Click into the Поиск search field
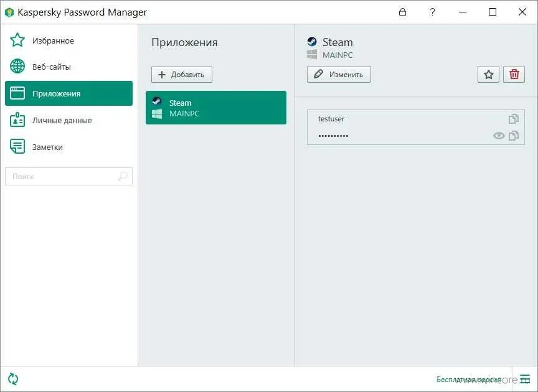Screen dimensions: 538x392 [x=68, y=176]
